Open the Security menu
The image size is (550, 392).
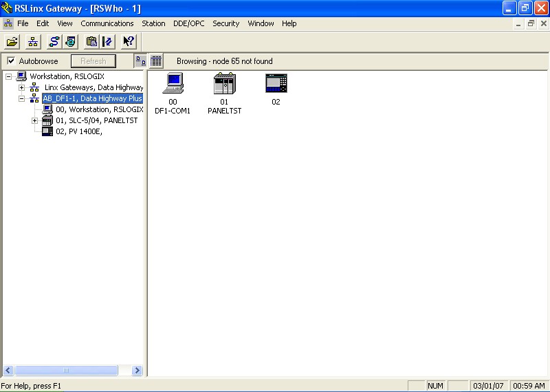[x=226, y=23]
